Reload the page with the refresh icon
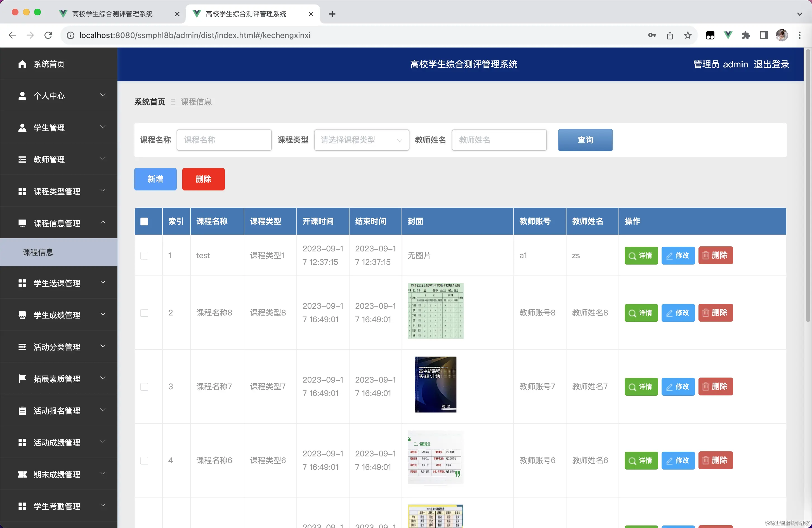Screen dimensions: 812x528 (x=48, y=35)
